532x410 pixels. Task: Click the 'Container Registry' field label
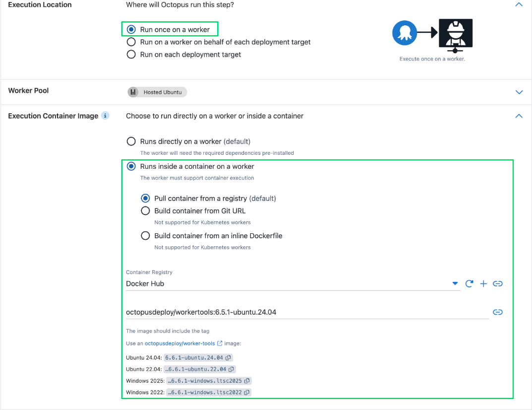(149, 272)
